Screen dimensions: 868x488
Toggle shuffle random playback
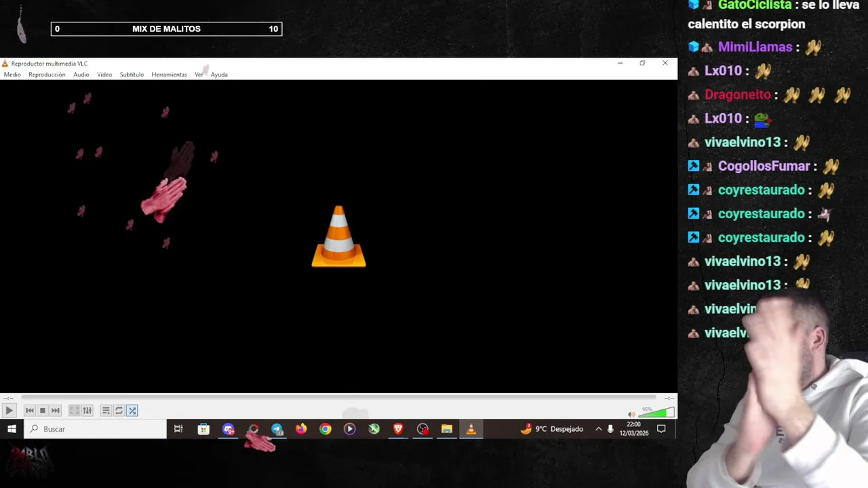132,411
